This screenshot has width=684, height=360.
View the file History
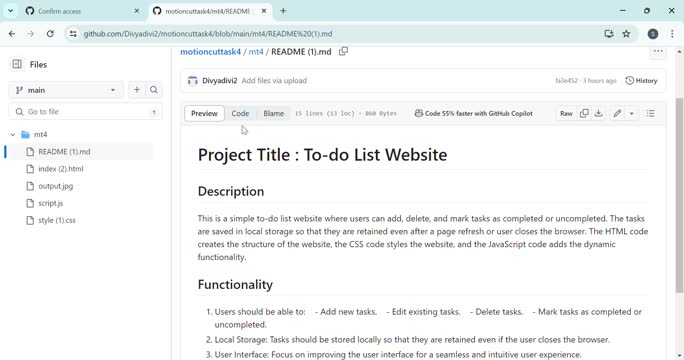click(641, 81)
